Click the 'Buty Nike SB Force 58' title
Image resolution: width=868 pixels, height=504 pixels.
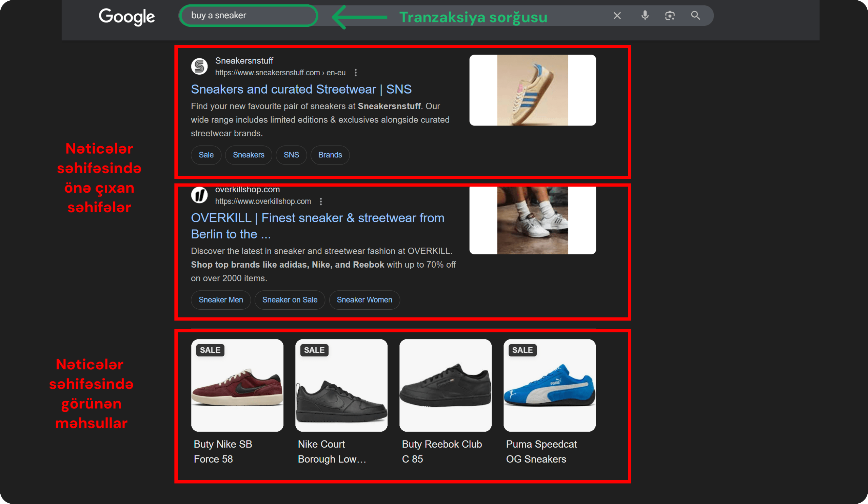(223, 452)
